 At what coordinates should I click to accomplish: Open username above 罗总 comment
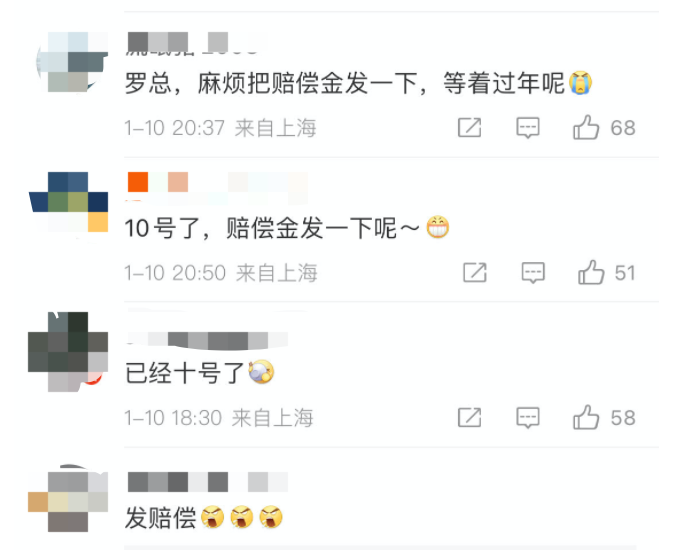(191, 43)
